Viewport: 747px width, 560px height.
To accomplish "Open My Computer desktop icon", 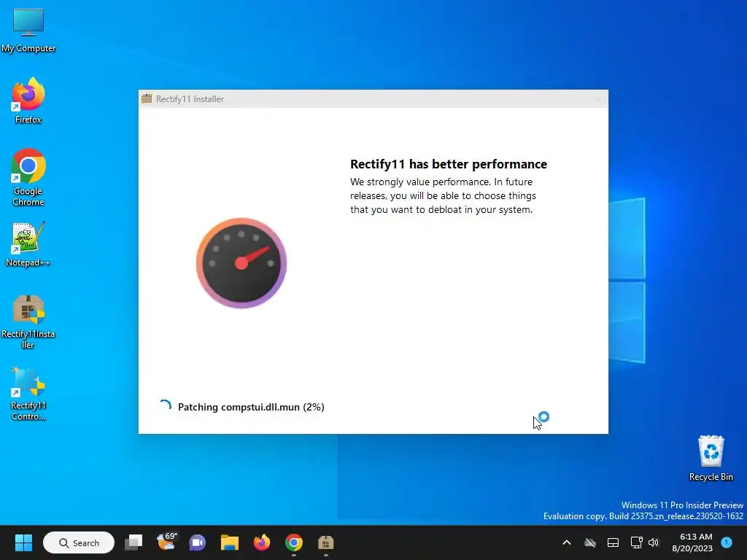I will coord(28,30).
